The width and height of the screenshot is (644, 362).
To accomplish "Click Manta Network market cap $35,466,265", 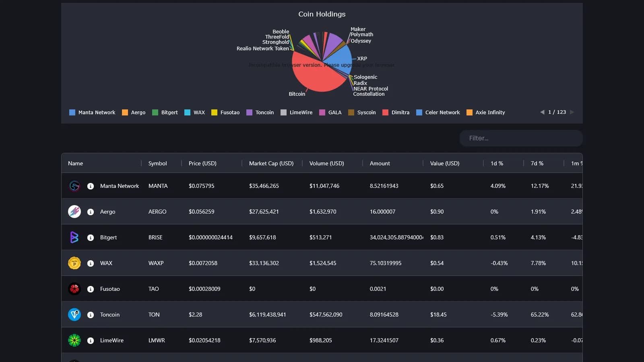I will click(x=264, y=186).
